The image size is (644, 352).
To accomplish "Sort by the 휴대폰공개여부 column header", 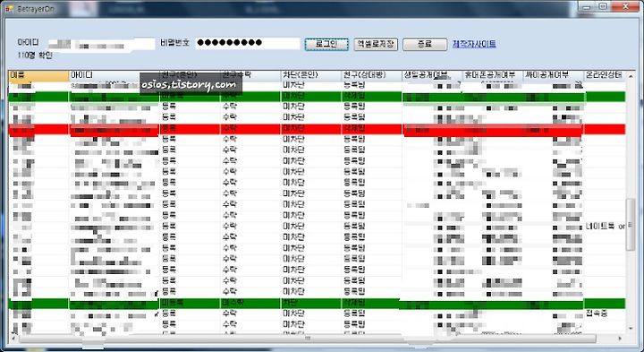I will [493, 75].
